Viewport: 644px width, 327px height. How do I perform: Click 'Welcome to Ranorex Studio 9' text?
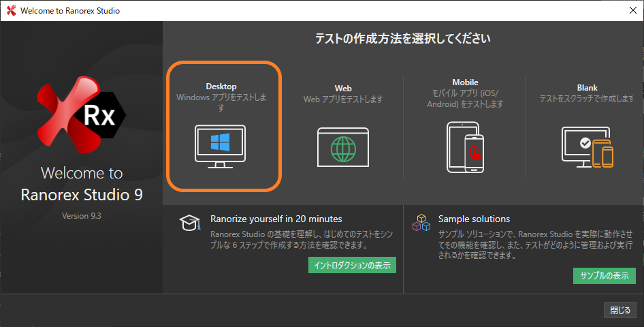[x=82, y=184]
